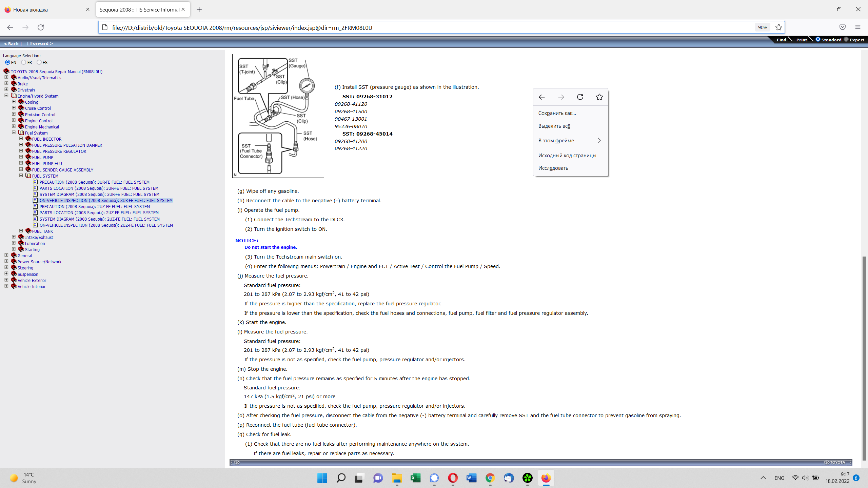Choose Сохранить как from context menu
The width and height of the screenshot is (868, 488).
pyautogui.click(x=557, y=113)
